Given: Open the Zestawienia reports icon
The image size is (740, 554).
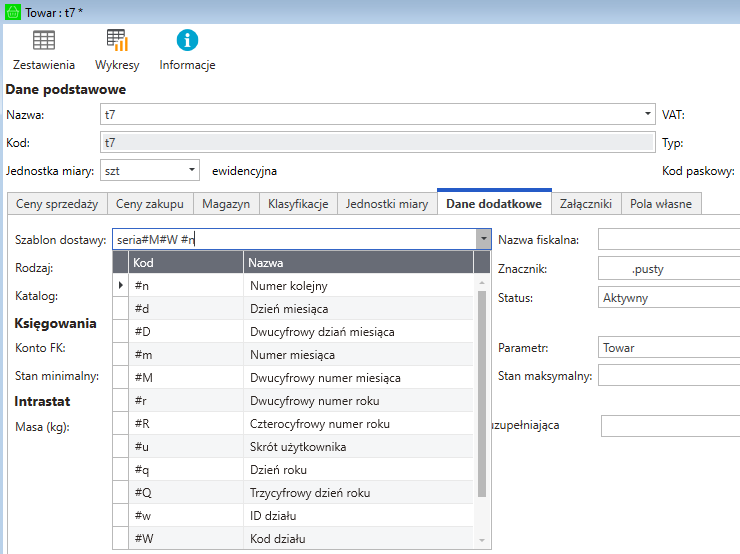Looking at the screenshot, I should click(43, 41).
